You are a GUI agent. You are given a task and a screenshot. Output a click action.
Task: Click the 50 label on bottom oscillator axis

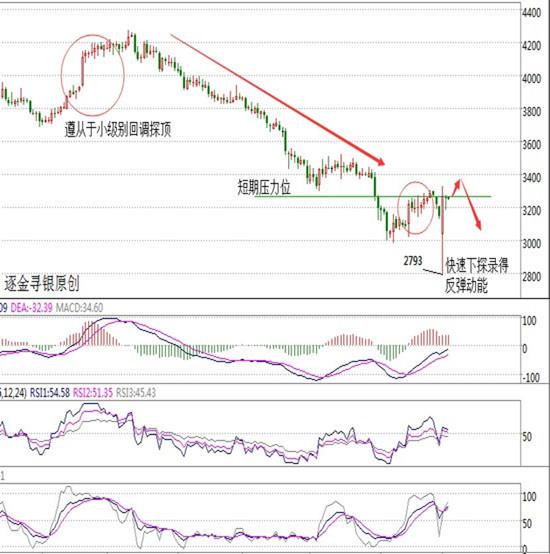[x=527, y=523]
